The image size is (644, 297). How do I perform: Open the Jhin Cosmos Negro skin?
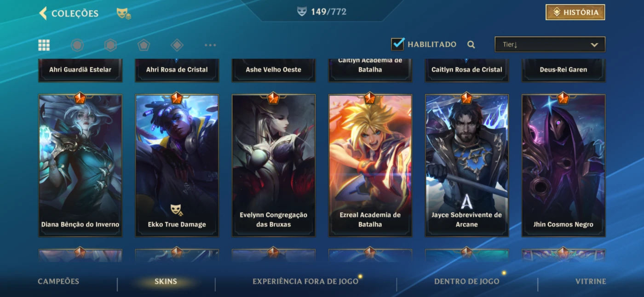tap(563, 166)
